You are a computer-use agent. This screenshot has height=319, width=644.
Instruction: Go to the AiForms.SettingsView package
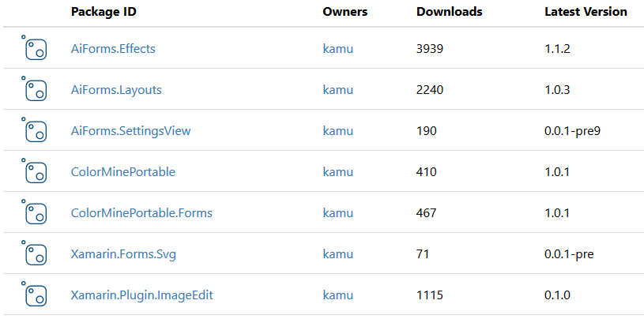click(x=130, y=131)
